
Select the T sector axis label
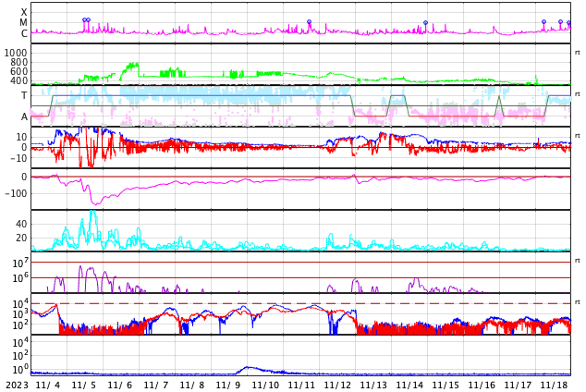coord(24,96)
